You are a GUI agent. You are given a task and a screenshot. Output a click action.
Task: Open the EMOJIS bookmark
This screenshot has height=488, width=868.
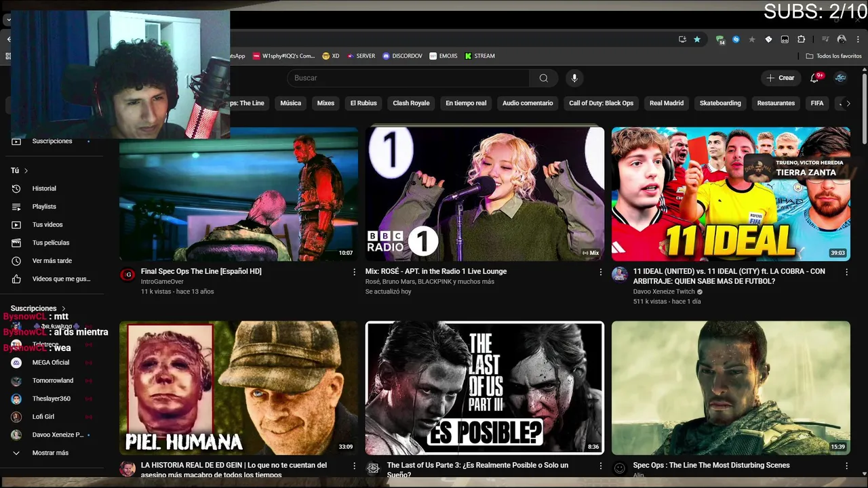click(443, 56)
